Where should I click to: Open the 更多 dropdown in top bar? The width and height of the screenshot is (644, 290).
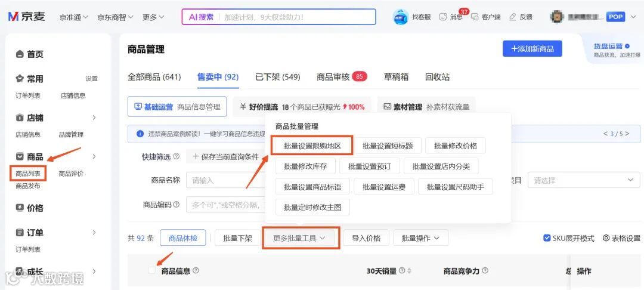tap(153, 17)
